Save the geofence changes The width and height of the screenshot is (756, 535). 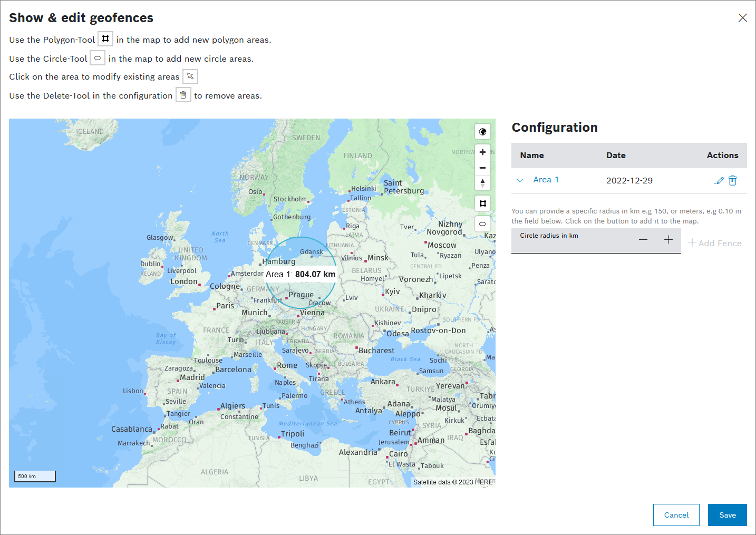pos(727,515)
